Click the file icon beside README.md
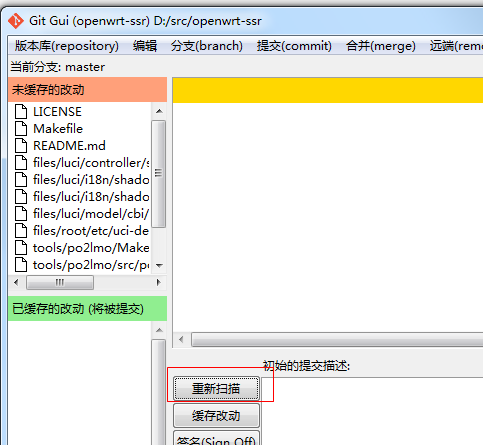Screen dimensions: 483x445 click(x=21, y=145)
